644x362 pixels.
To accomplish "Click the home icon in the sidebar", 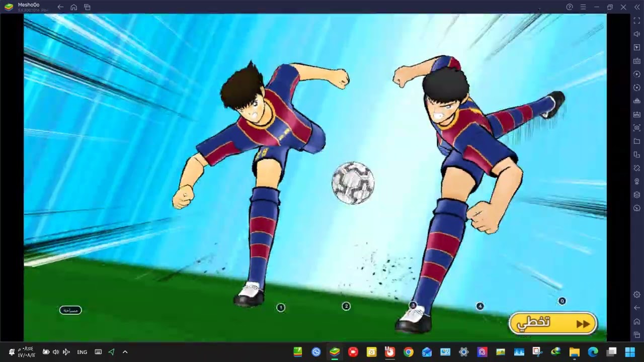I will (x=637, y=321).
